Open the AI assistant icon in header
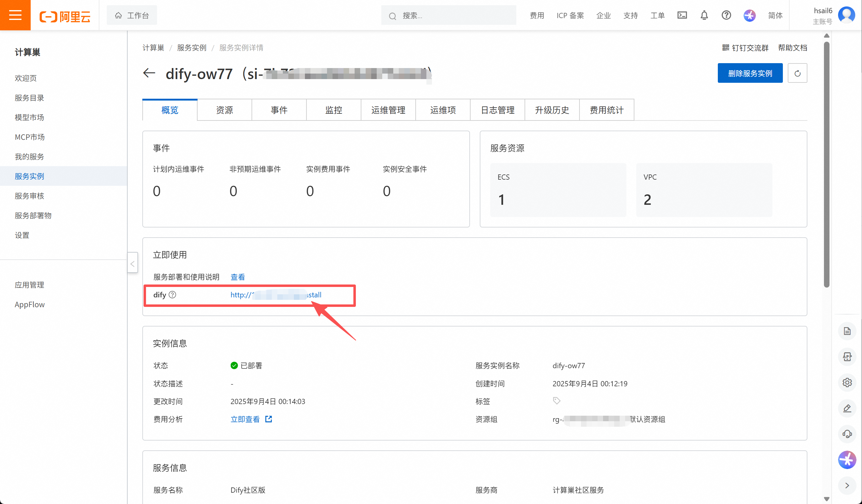 749,15
